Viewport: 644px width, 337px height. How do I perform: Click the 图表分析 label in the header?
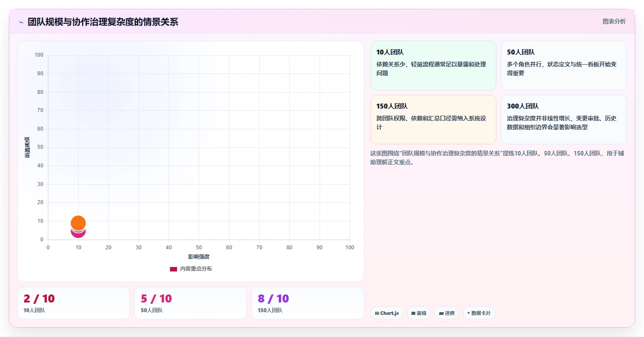coord(614,21)
